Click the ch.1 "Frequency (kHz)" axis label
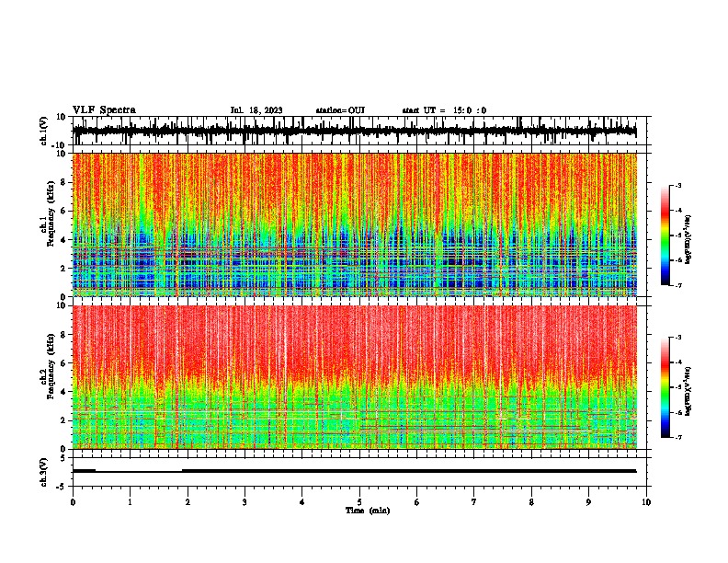Viewport: 728px width, 563px height. [51, 213]
